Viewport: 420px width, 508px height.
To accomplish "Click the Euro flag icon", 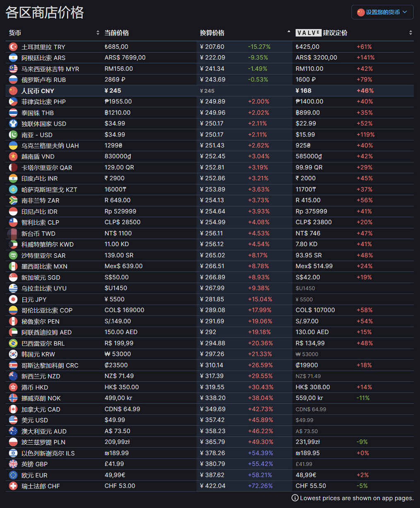I will point(13,475).
